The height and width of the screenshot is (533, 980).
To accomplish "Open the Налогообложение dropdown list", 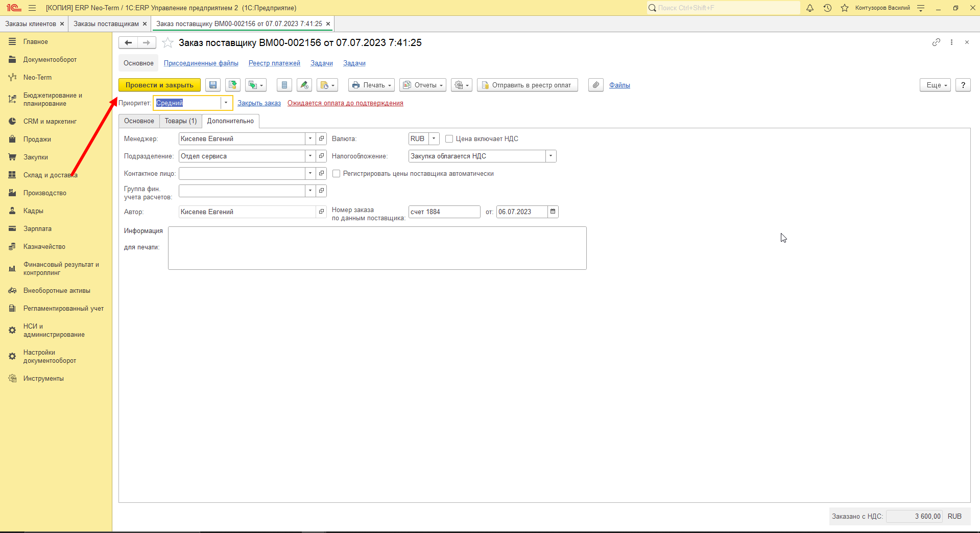I will 551,156.
